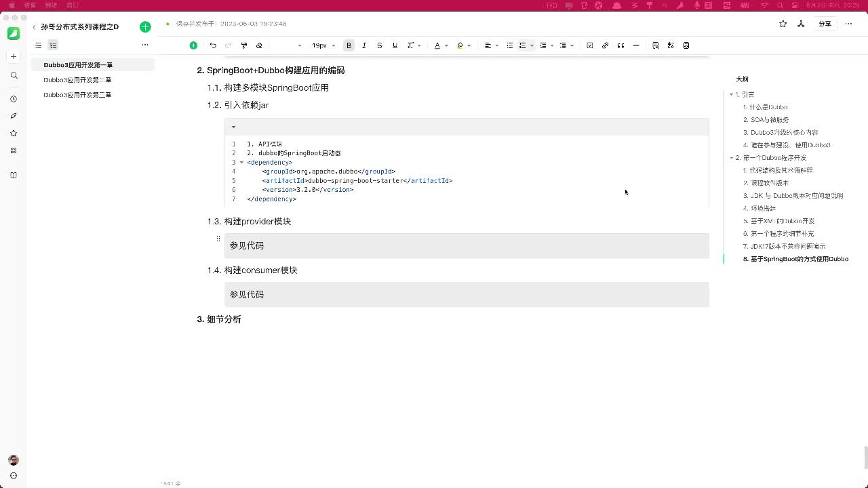Insert a horizontal divider line
The height and width of the screenshot is (488, 868).
tap(636, 45)
